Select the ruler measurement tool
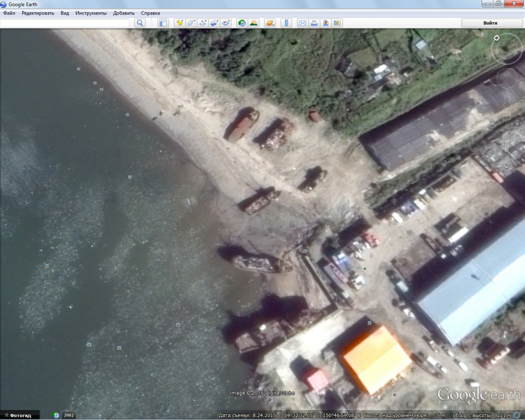 [x=286, y=23]
